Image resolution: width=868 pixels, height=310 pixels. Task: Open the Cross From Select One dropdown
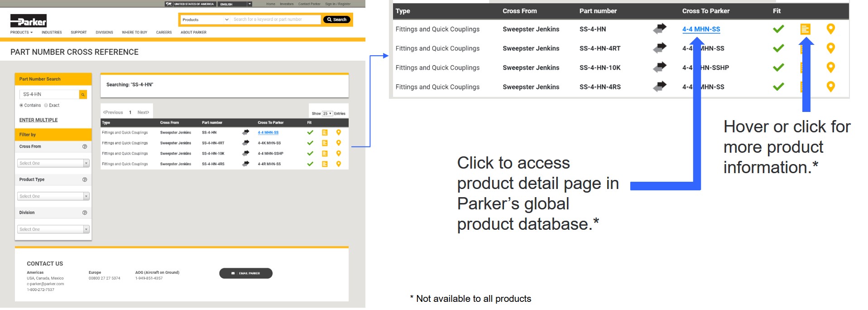click(53, 164)
